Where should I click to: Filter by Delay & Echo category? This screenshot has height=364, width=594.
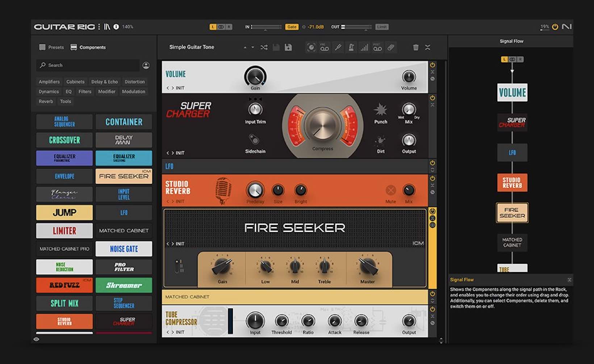(x=104, y=82)
